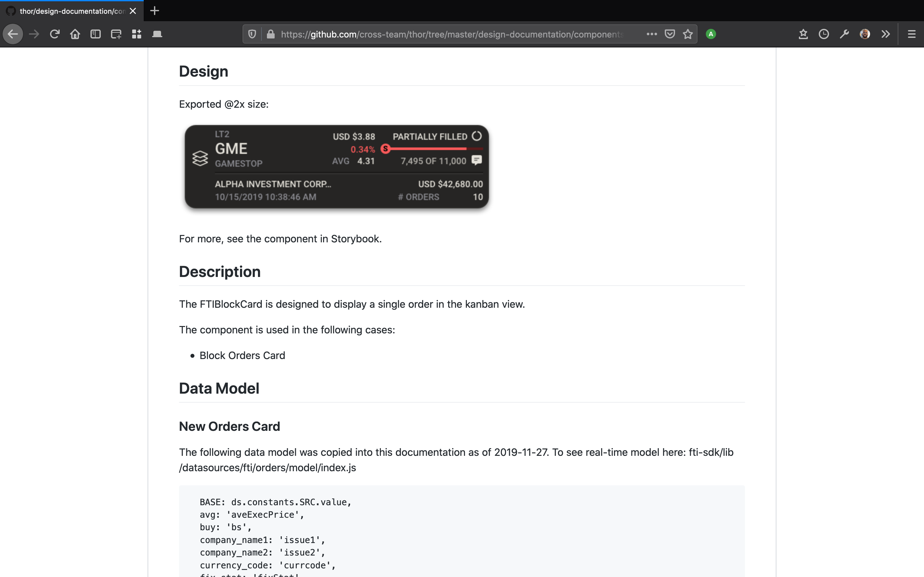Click the tracking protection shield icon
Screen dimensions: 924x577
(x=252, y=34)
